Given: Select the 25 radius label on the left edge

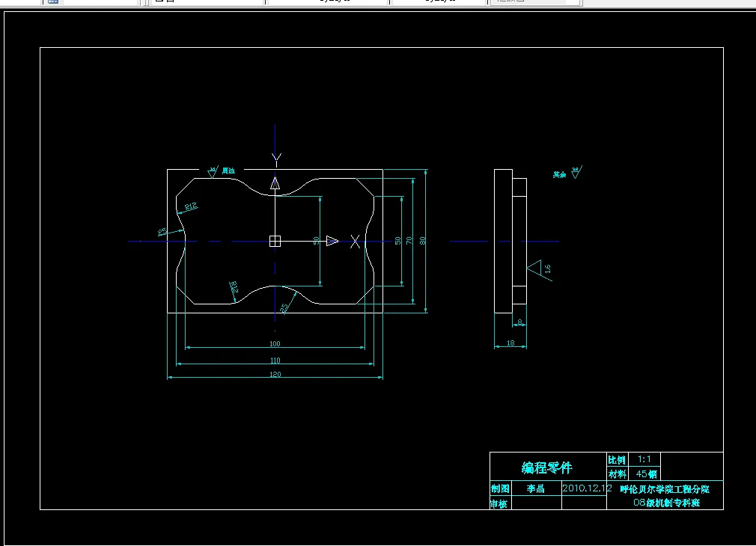Looking at the screenshot, I should pos(162,232).
